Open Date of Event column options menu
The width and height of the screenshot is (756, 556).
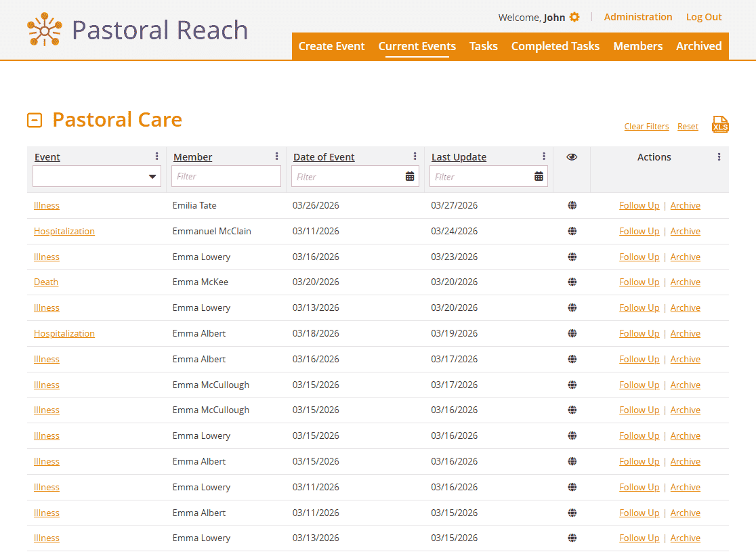pyautogui.click(x=415, y=156)
